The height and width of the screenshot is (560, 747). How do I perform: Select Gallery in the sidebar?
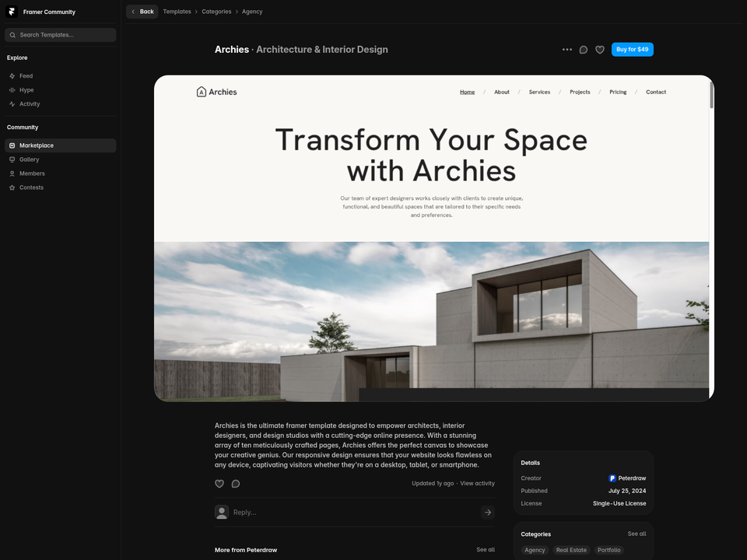(61, 159)
